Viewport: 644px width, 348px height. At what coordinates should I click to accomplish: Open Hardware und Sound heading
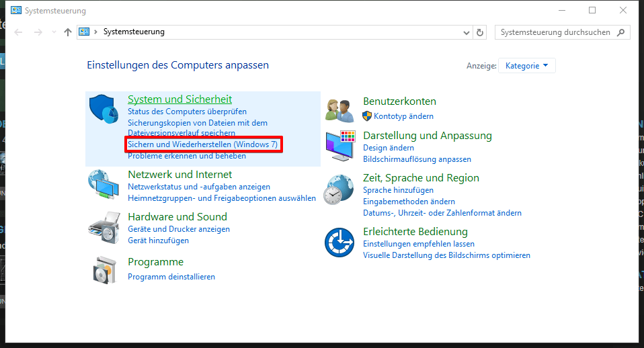click(177, 217)
